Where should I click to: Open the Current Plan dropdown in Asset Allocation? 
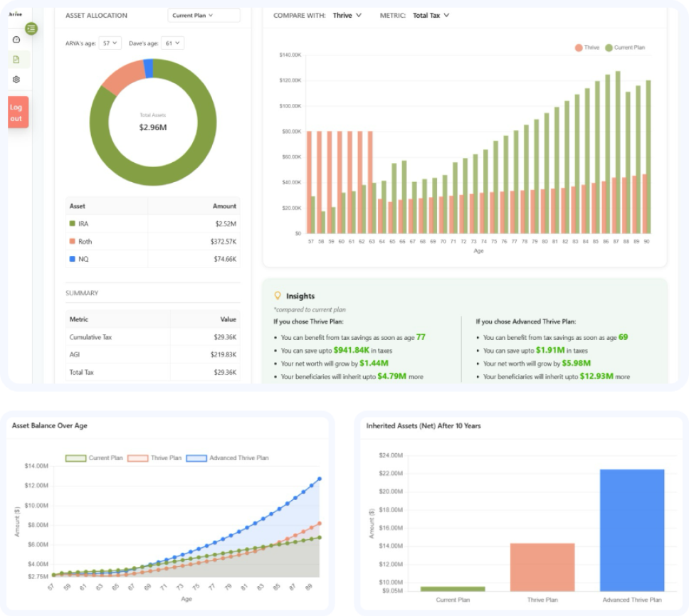click(x=204, y=15)
